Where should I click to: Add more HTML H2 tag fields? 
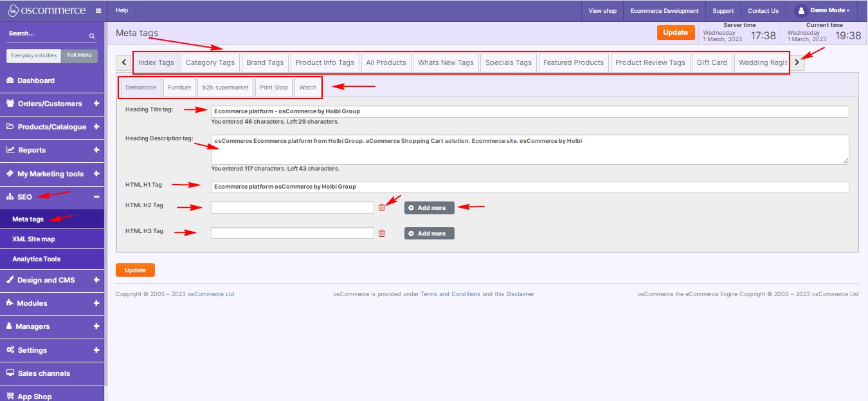coord(429,207)
